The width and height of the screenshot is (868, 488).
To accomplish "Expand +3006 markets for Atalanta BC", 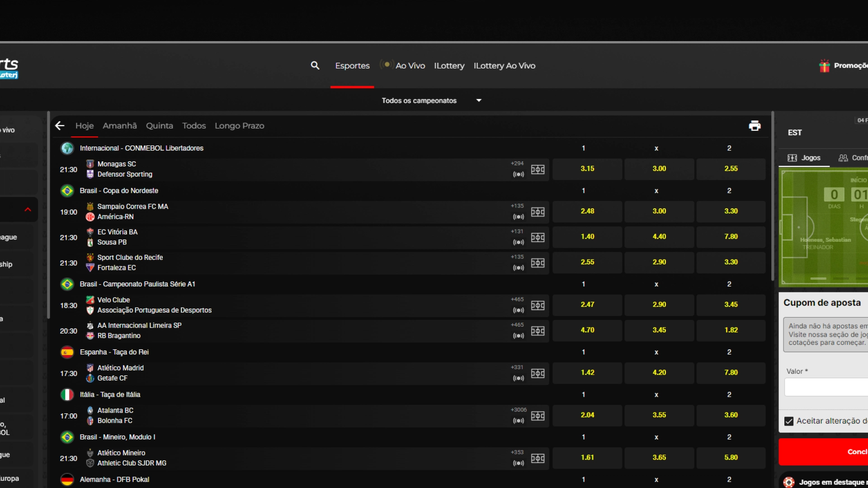I will click(519, 410).
